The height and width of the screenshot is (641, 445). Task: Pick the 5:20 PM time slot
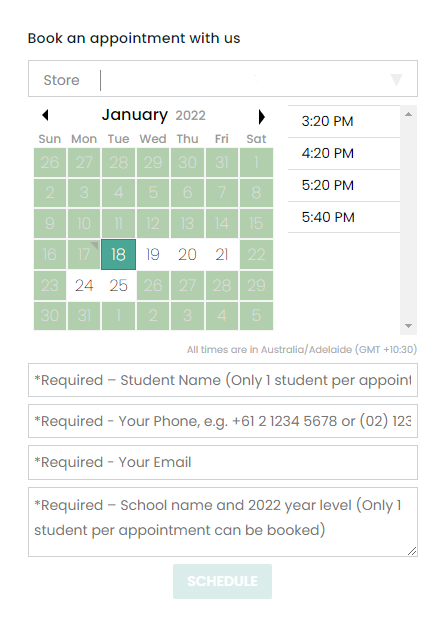point(344,185)
